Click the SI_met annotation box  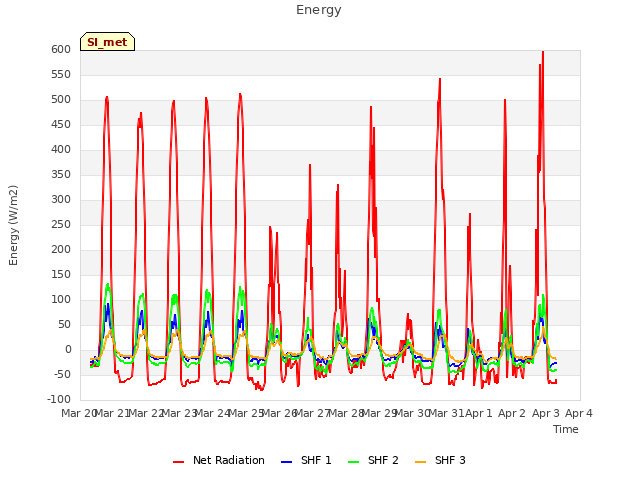(x=107, y=42)
